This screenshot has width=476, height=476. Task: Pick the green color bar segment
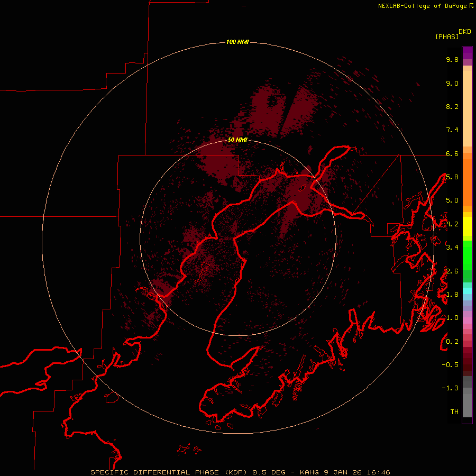click(x=467, y=255)
